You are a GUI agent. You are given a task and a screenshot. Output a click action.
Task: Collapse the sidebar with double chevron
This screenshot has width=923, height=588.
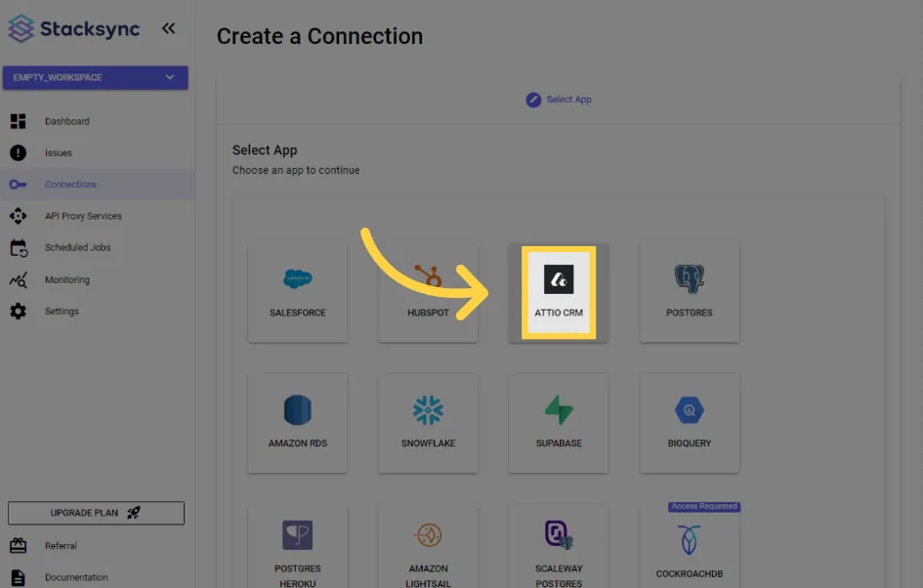coord(168,28)
